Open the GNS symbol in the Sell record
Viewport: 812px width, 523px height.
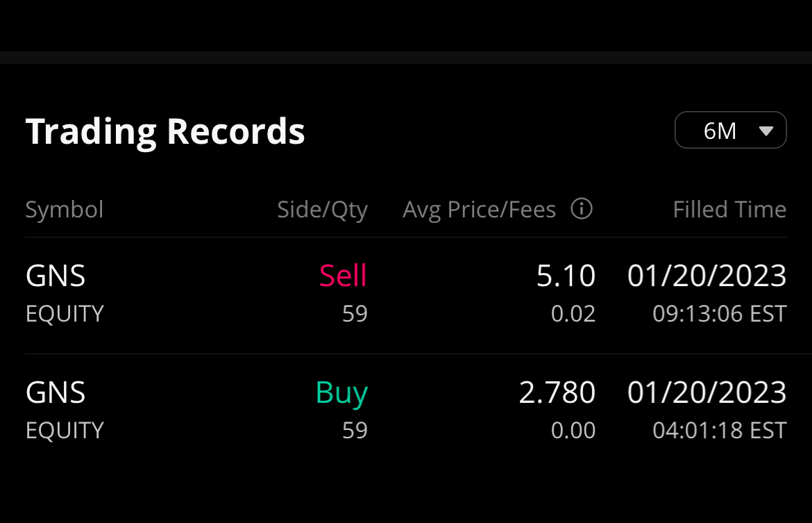point(56,276)
